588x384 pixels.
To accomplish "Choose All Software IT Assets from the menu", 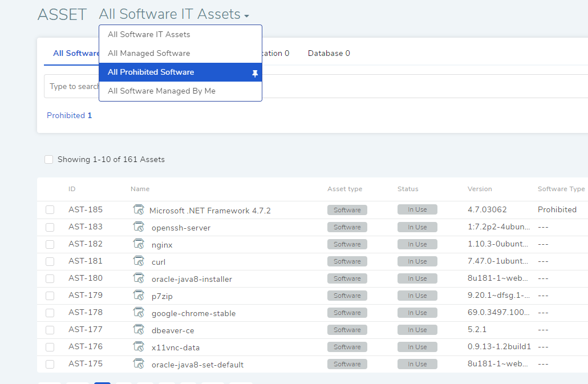I will coord(180,34).
